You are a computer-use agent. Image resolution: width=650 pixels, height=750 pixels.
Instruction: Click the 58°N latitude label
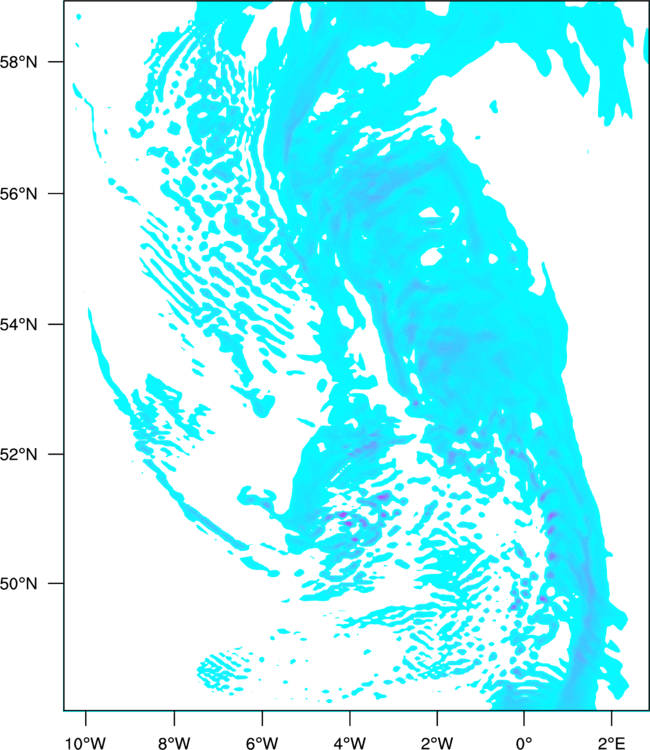(x=19, y=62)
